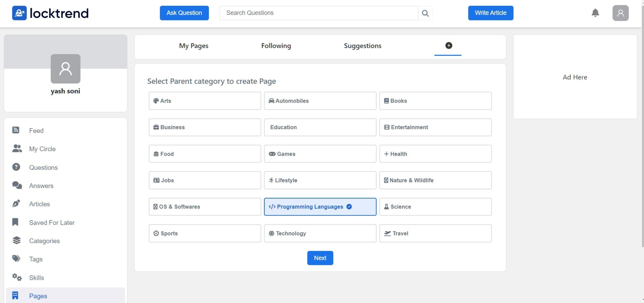Click the Games controller icon

[272, 154]
